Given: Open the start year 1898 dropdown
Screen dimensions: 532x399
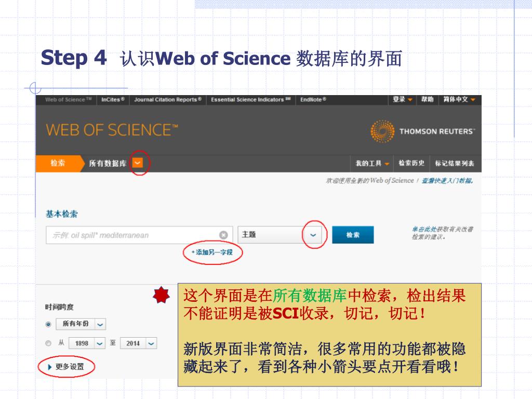Looking at the screenshot, I should point(99,343).
